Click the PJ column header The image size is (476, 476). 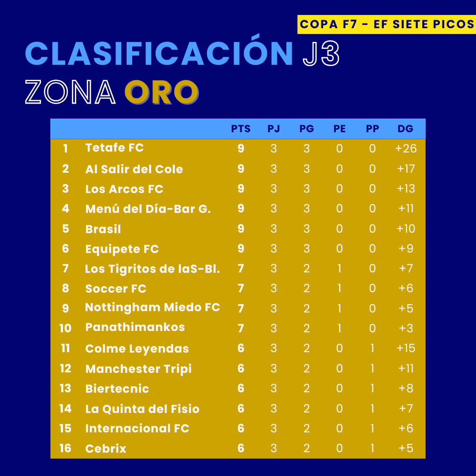(x=274, y=129)
